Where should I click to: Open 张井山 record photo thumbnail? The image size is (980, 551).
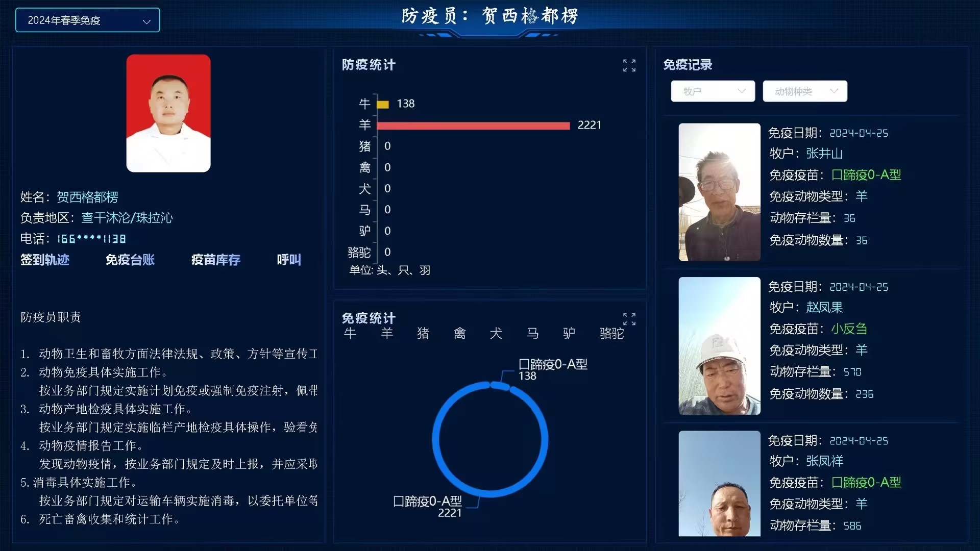[x=719, y=192]
